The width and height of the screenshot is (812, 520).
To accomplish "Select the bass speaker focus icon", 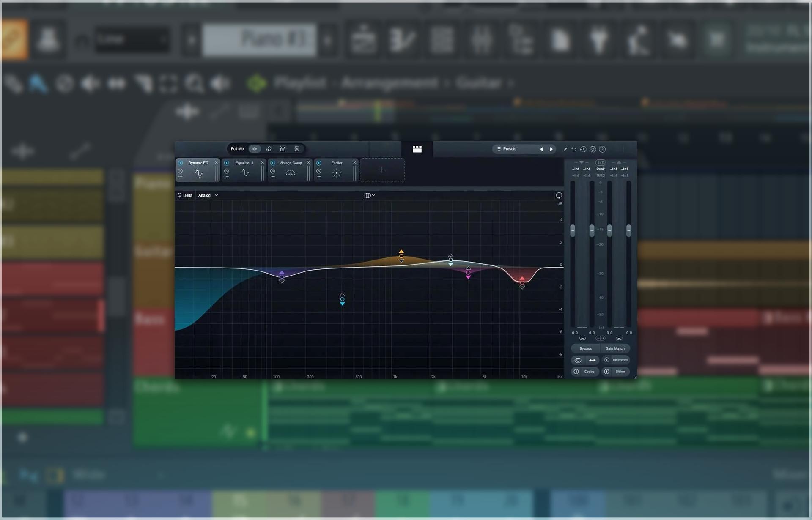I will tap(297, 149).
